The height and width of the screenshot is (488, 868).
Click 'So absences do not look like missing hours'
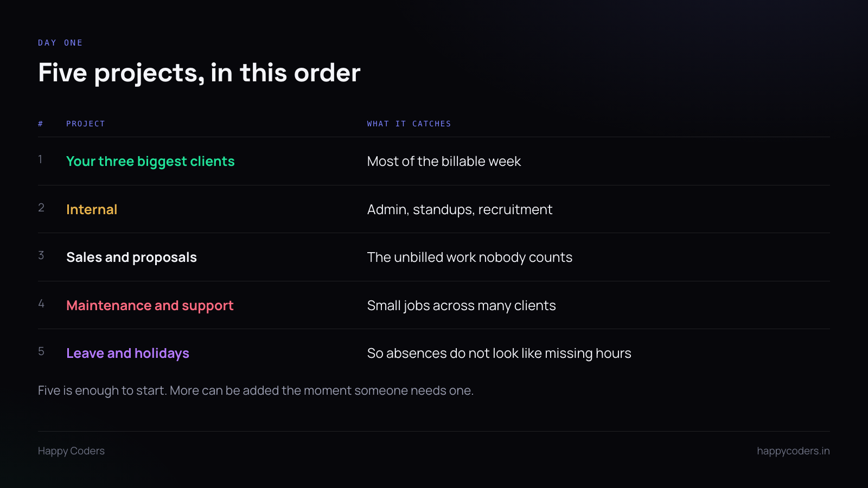pyautogui.click(x=499, y=354)
